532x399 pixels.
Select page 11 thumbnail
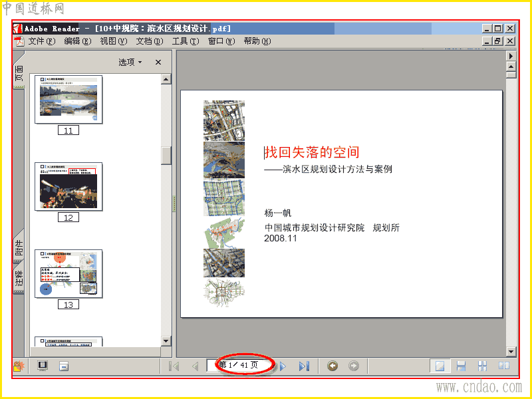tap(68, 99)
